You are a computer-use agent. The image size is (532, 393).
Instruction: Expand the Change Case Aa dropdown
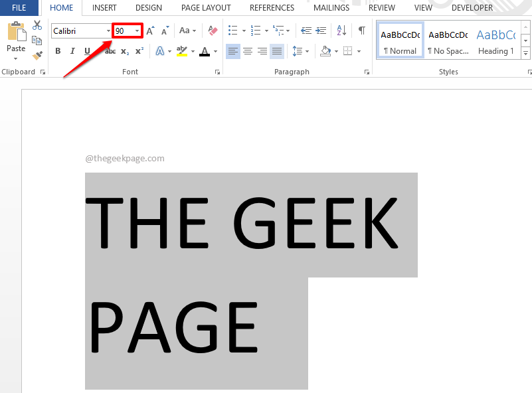pos(187,31)
